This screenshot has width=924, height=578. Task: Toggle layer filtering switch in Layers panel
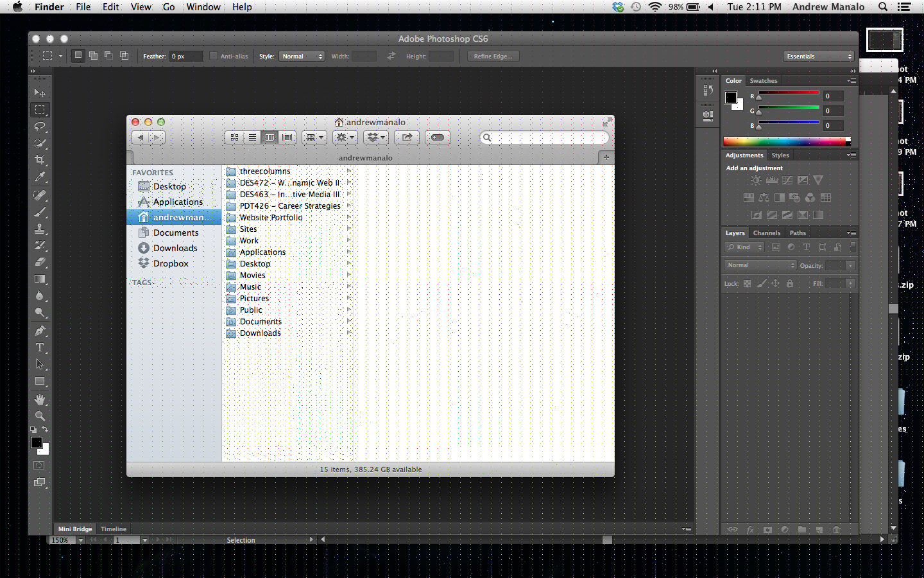[x=853, y=247]
